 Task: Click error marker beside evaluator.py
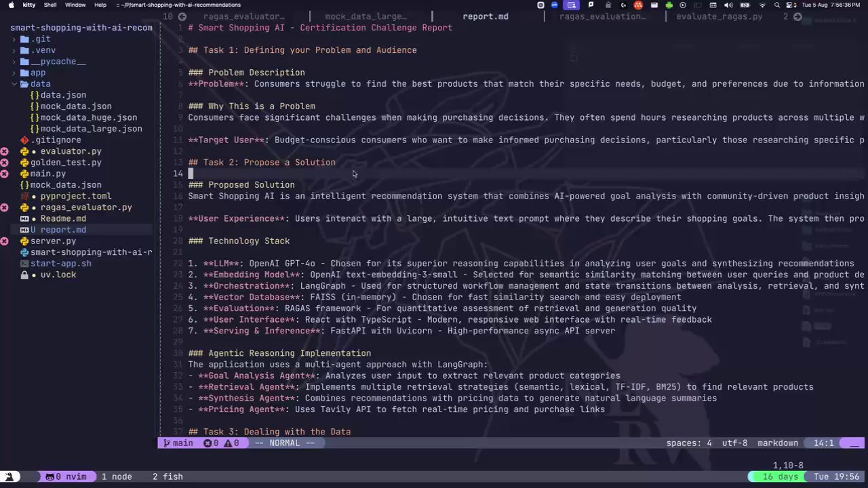tap(4, 152)
